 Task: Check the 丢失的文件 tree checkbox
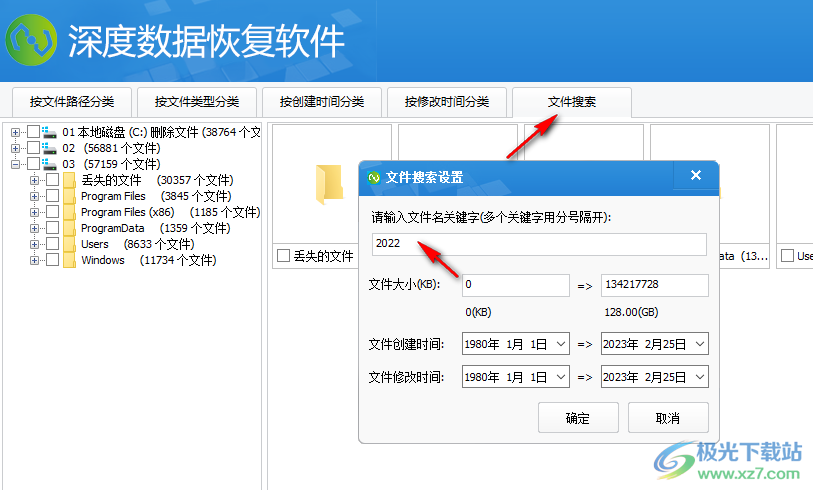tap(52, 180)
